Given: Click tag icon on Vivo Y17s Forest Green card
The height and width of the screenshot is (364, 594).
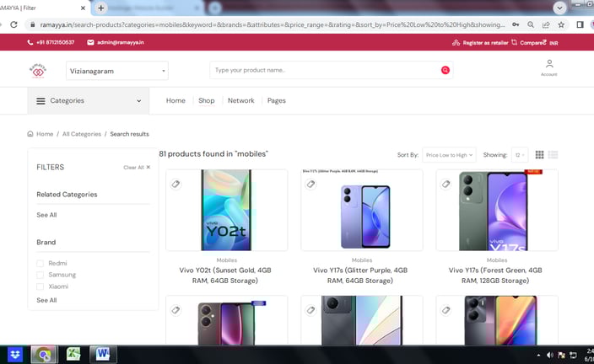Looking at the screenshot, I should pyautogui.click(x=445, y=185).
